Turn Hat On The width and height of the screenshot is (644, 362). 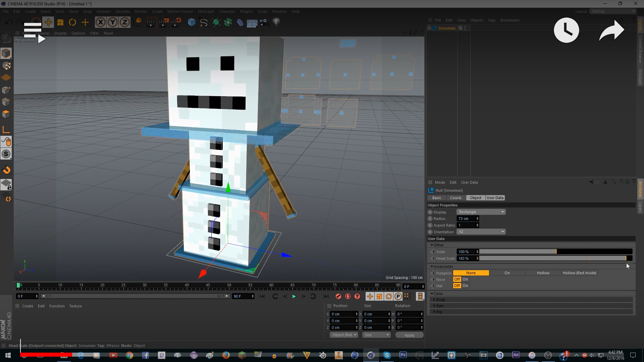pyautogui.click(x=465, y=286)
